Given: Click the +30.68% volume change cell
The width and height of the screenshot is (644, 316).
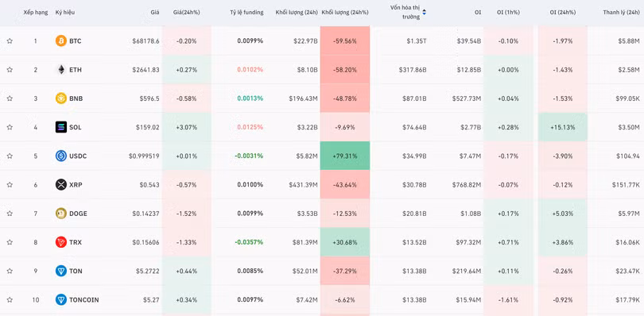Looking at the screenshot, I should pyautogui.click(x=345, y=242).
